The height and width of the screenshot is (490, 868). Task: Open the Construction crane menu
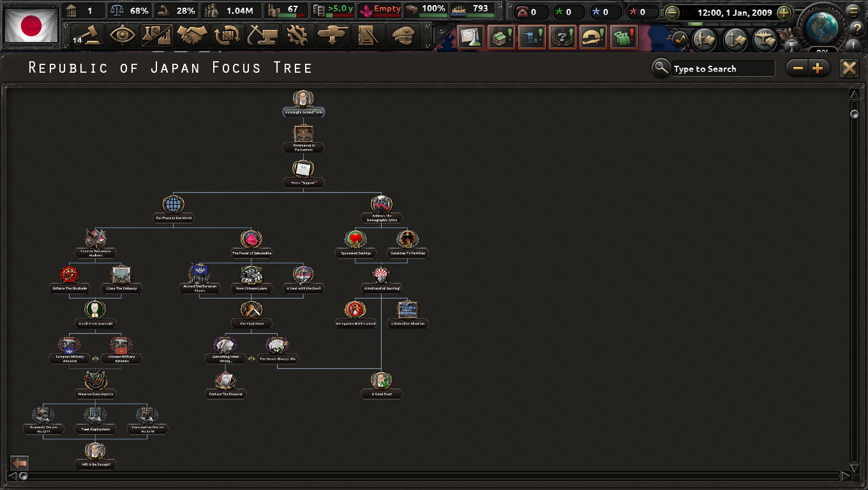pyautogui.click(x=262, y=35)
